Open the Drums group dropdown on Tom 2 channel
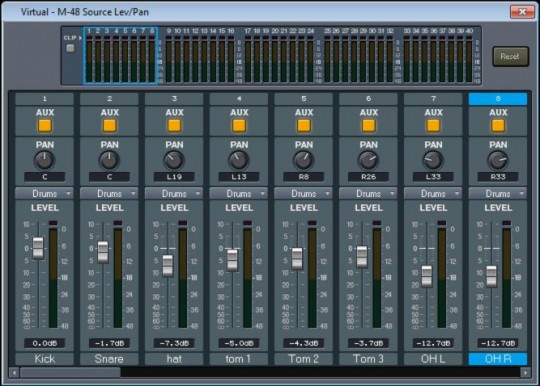This screenshot has height=386, width=540. [x=303, y=194]
